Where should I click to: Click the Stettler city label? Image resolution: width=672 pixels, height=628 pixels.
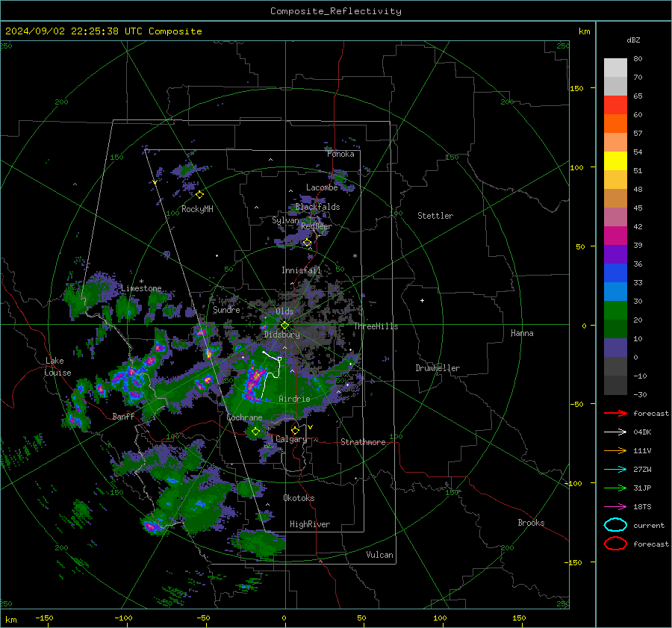point(435,216)
